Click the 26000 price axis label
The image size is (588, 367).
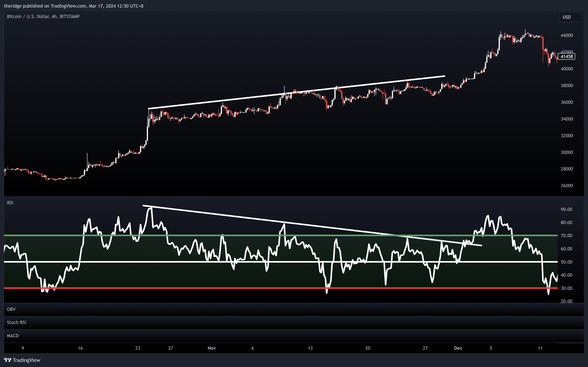click(567, 186)
